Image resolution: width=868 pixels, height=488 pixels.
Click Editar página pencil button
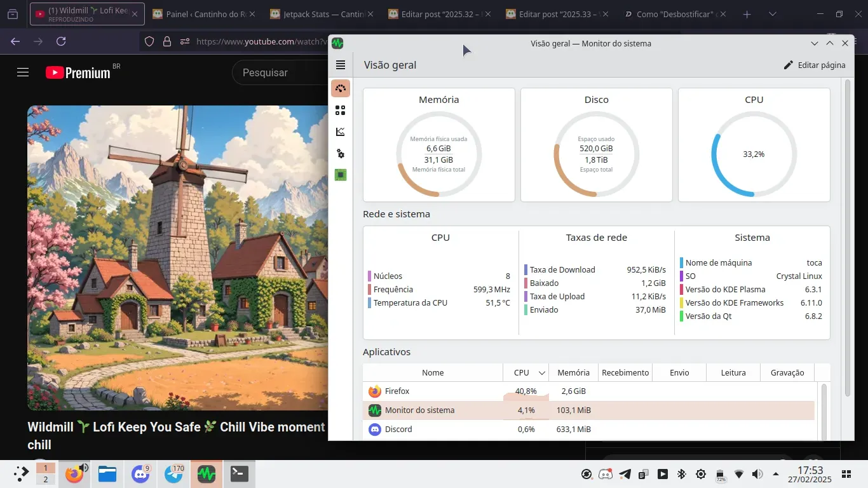point(815,65)
